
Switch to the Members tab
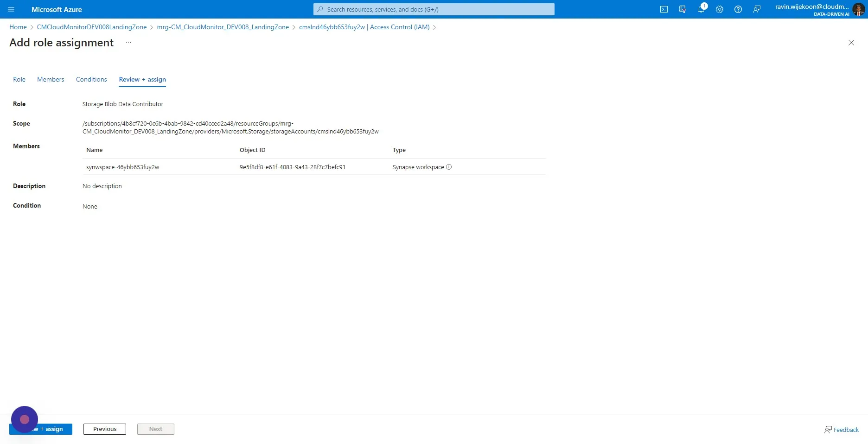tap(51, 79)
